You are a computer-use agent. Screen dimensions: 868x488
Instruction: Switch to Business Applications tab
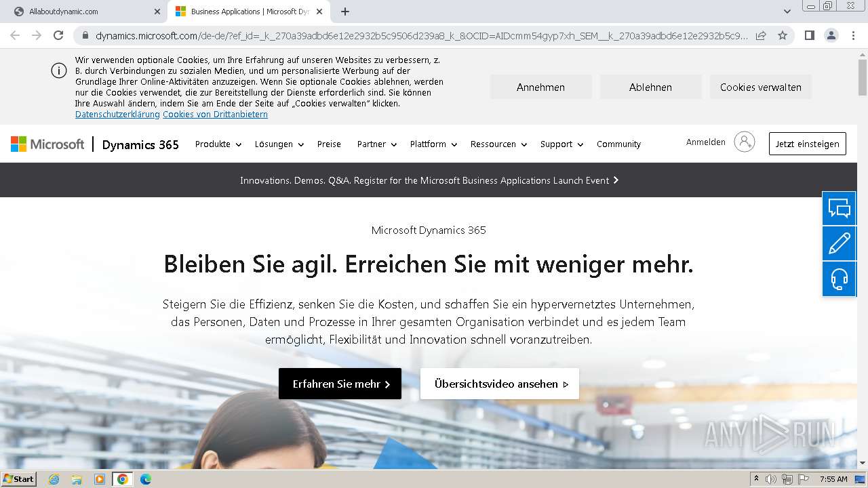[248, 12]
